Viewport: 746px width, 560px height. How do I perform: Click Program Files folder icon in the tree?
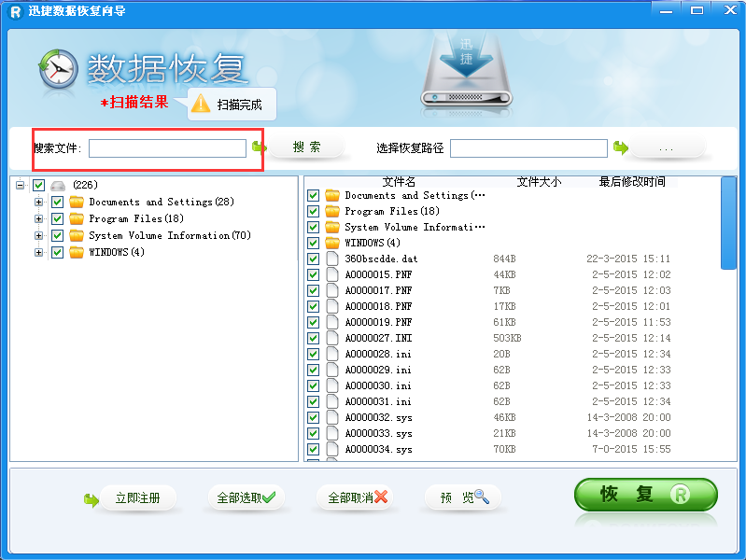click(77, 218)
